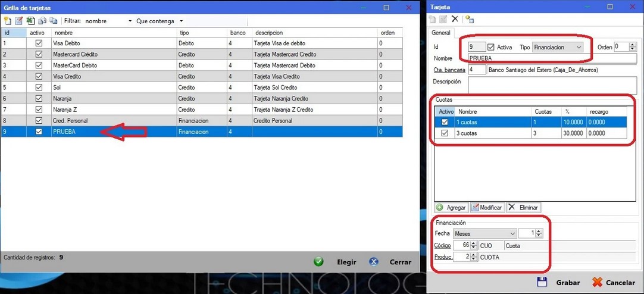Click the add window icon in Tarjeta toolbar
The image size is (644, 294).
[x=470, y=19]
